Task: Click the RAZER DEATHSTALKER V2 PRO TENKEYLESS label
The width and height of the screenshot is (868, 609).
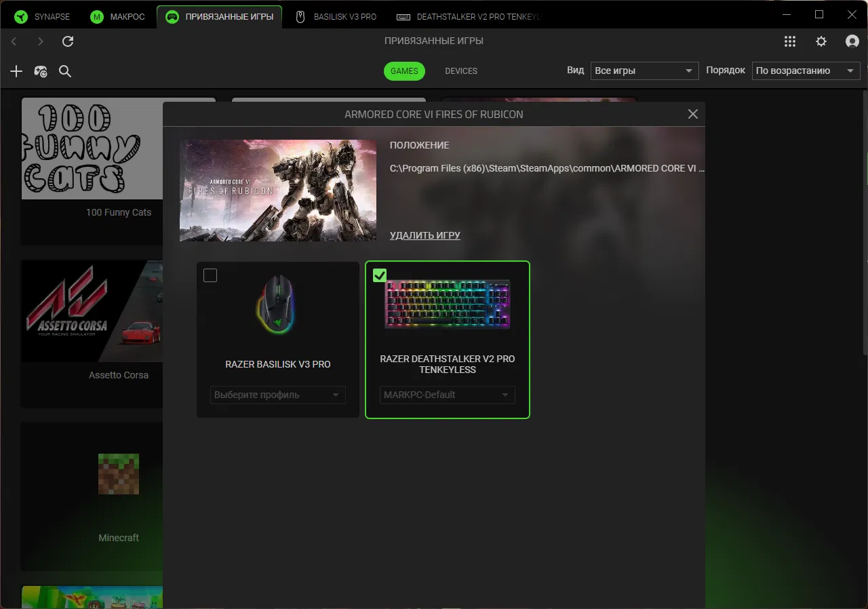Action: tap(448, 364)
